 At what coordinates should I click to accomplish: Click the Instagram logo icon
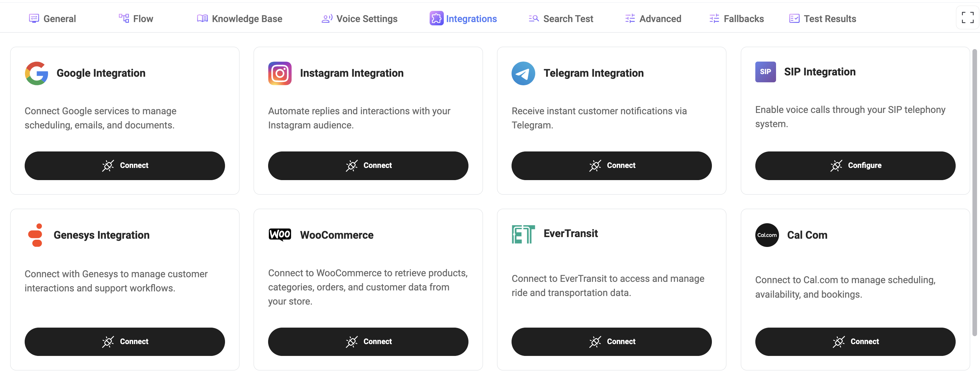point(280,73)
